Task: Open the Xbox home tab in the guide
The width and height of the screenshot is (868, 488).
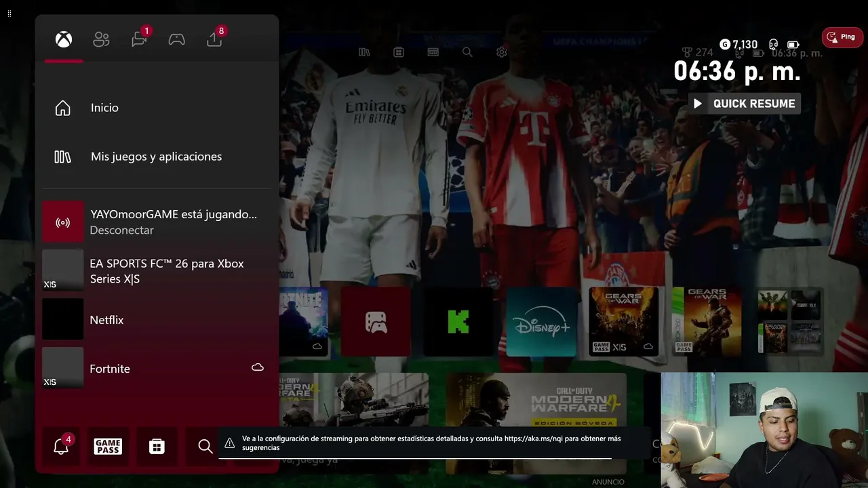Action: pos(64,40)
